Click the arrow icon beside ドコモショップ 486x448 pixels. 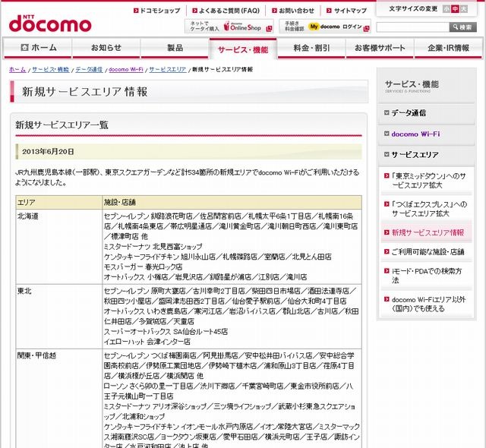click(x=136, y=11)
